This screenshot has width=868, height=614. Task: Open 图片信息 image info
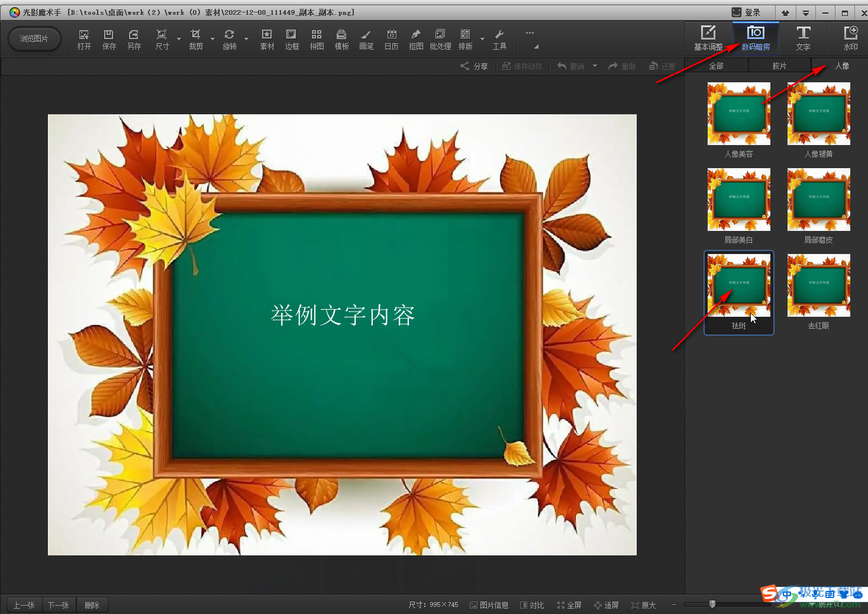(489, 605)
